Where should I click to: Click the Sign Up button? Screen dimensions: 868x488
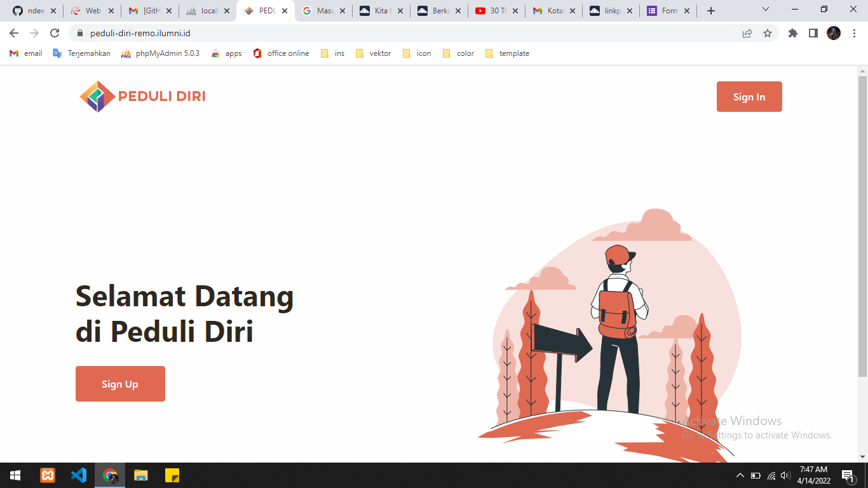(120, 384)
